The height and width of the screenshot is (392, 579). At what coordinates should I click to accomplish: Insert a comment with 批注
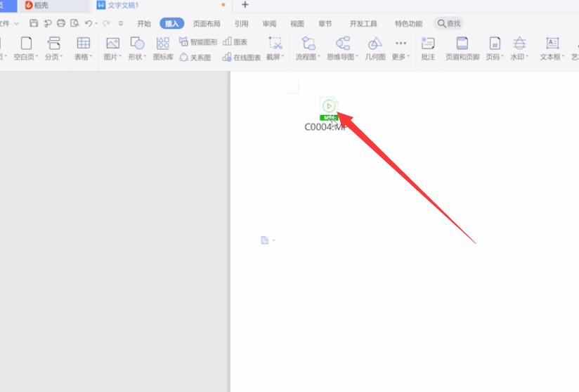(428, 48)
